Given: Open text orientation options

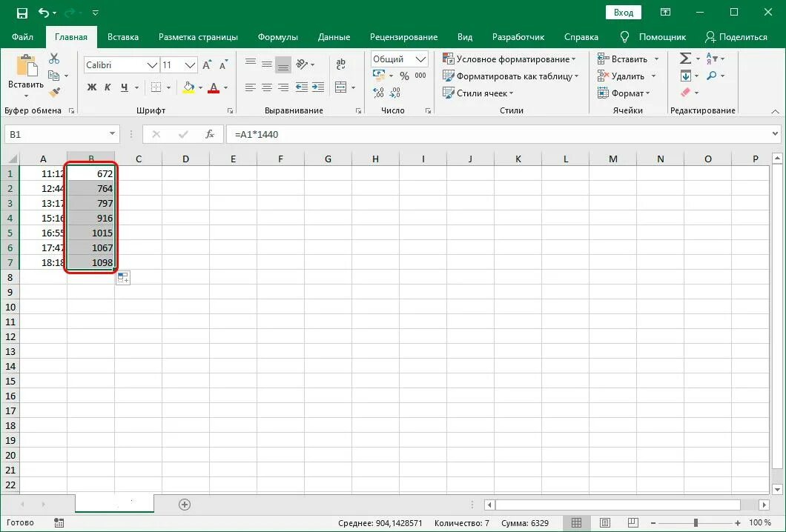Looking at the screenshot, I should (302, 64).
